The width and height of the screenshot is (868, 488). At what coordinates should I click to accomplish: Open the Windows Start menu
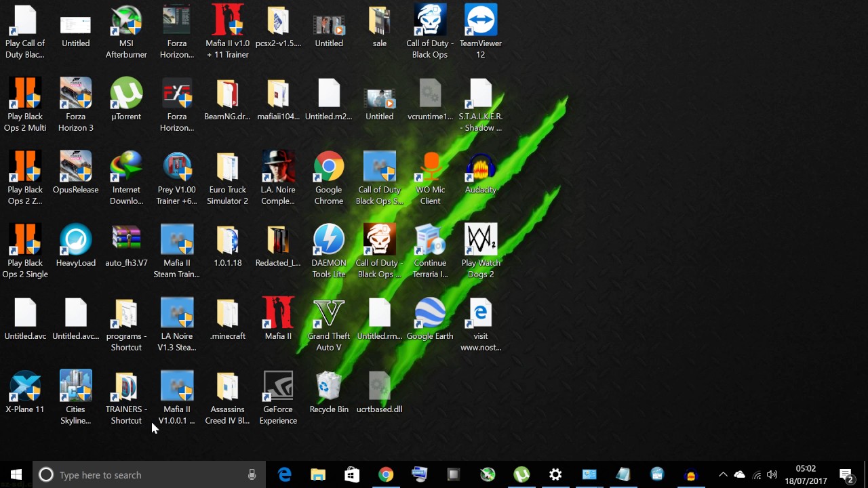click(x=16, y=474)
